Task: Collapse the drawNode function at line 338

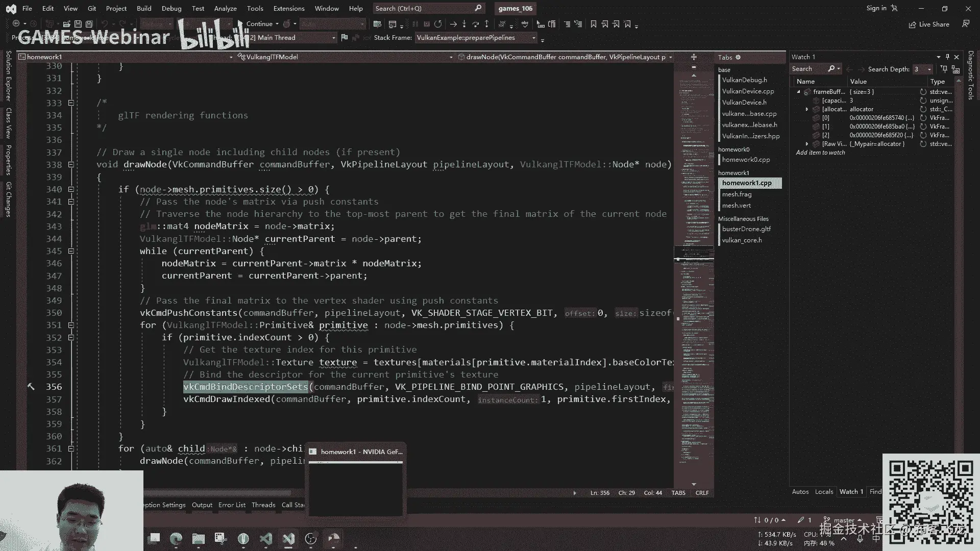Action: (x=71, y=165)
